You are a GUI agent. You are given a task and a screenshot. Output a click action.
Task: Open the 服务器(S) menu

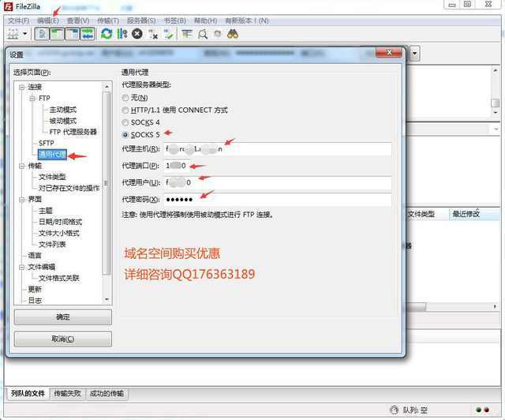pyautogui.click(x=141, y=21)
